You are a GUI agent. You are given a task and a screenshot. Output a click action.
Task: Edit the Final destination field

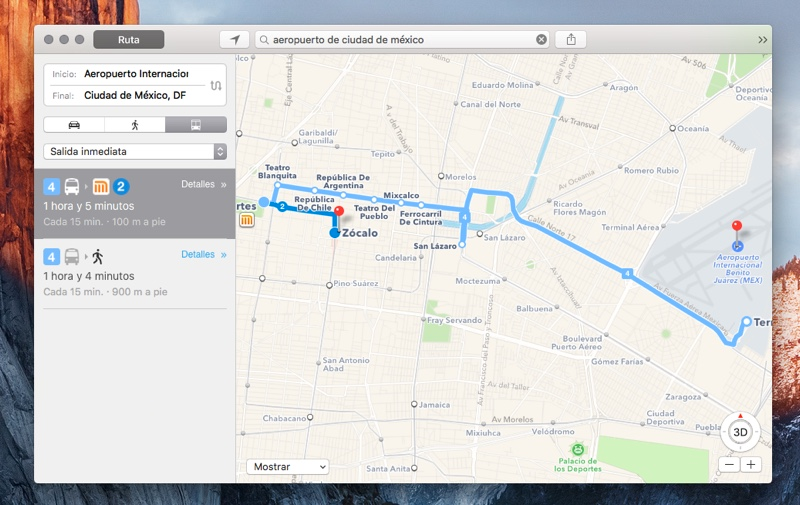[135, 95]
